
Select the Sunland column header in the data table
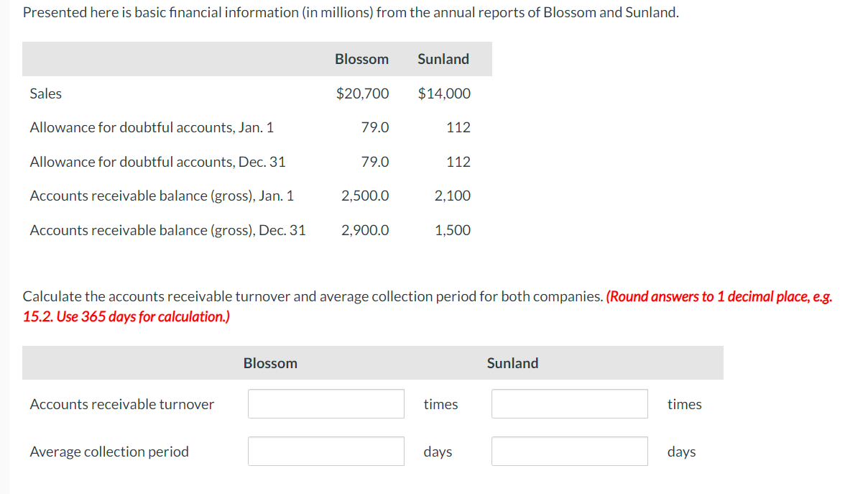(443, 59)
